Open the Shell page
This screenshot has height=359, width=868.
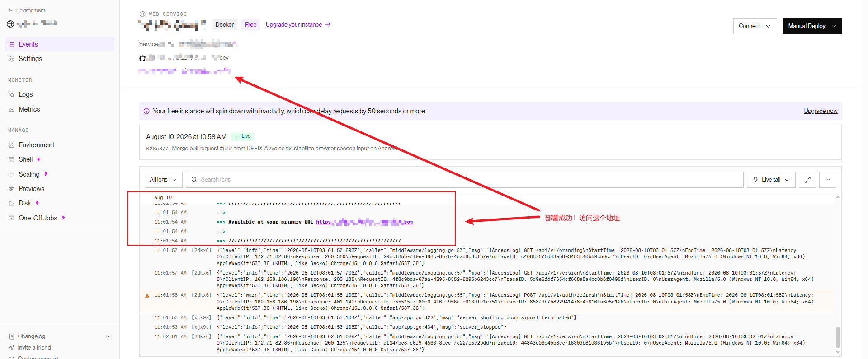pos(25,159)
